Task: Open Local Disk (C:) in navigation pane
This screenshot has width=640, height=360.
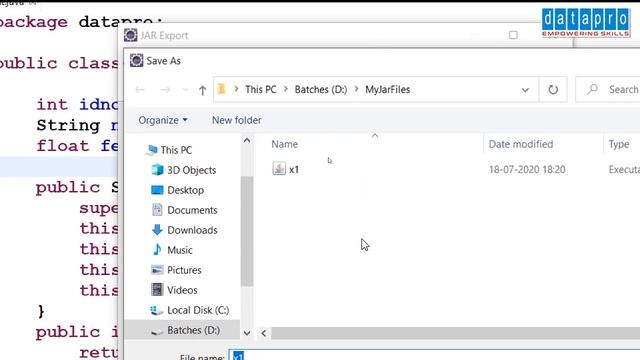Action: point(198,310)
